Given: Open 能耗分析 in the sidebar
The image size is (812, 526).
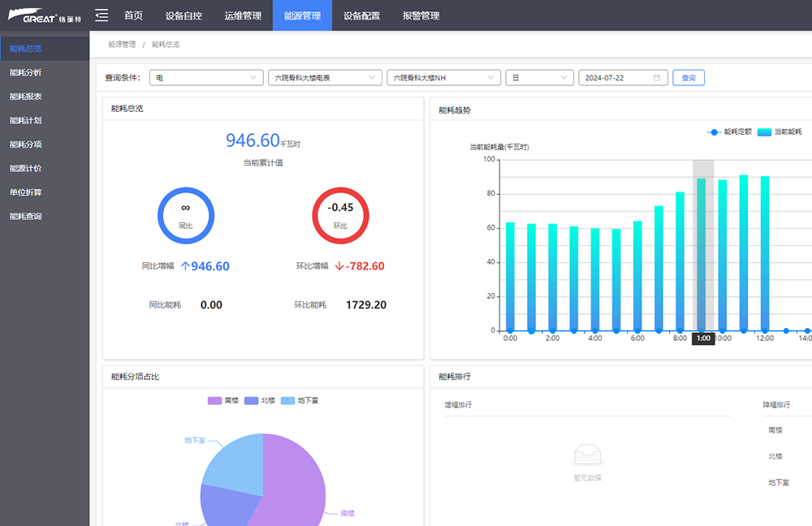Looking at the screenshot, I should (26, 72).
